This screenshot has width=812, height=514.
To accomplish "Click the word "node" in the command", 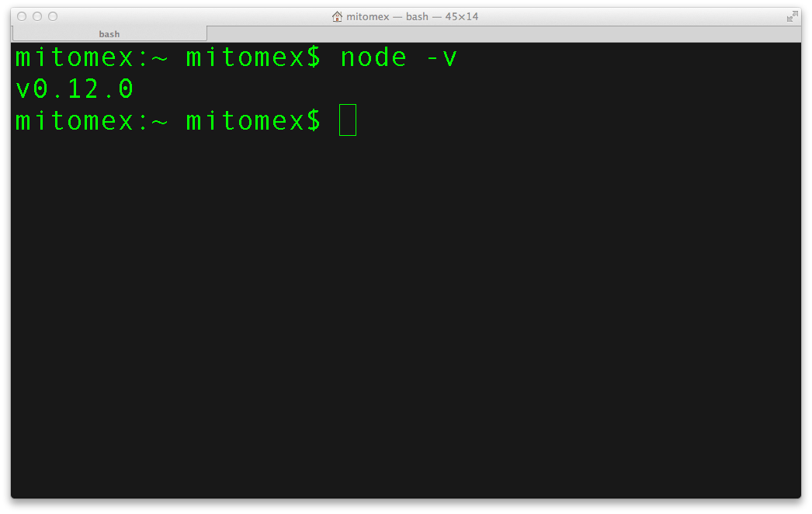I will click(x=373, y=57).
